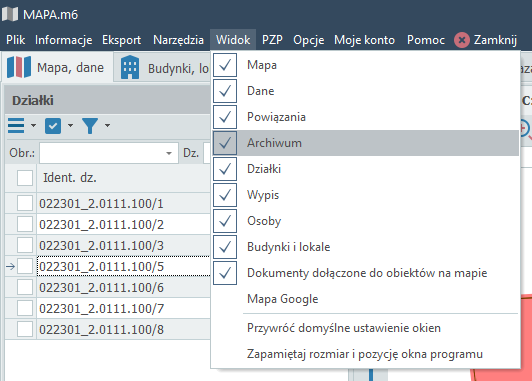The width and height of the screenshot is (532, 381).
Task: Select parcel row 022301_2.0111.100/7 text
Action: pos(101,309)
